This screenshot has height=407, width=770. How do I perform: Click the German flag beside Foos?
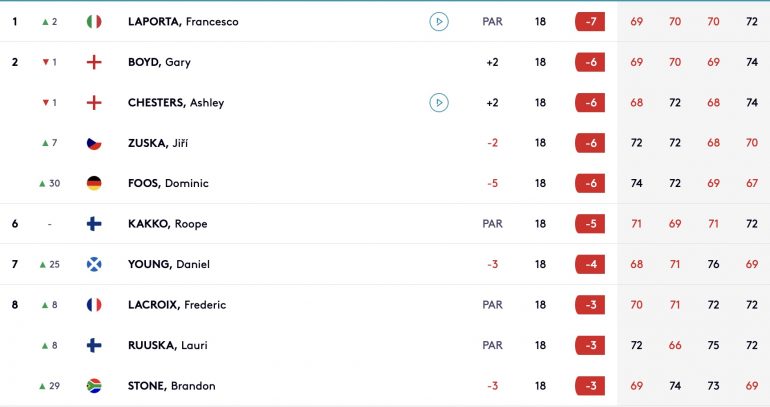click(94, 184)
